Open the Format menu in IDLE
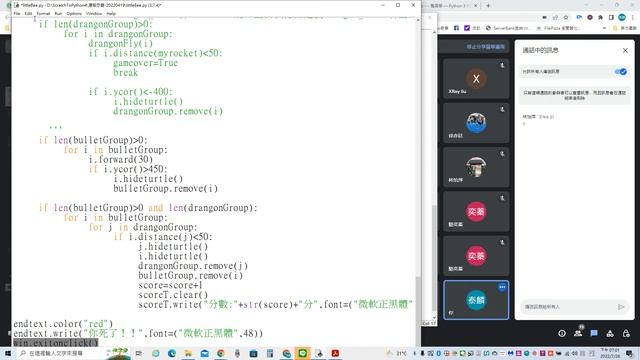Screen dimensions: 640x360 pos(43,13)
